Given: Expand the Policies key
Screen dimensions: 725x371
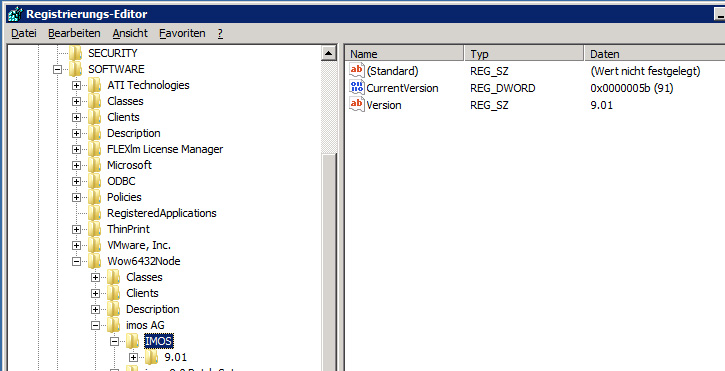Looking at the screenshot, I should [76, 198].
